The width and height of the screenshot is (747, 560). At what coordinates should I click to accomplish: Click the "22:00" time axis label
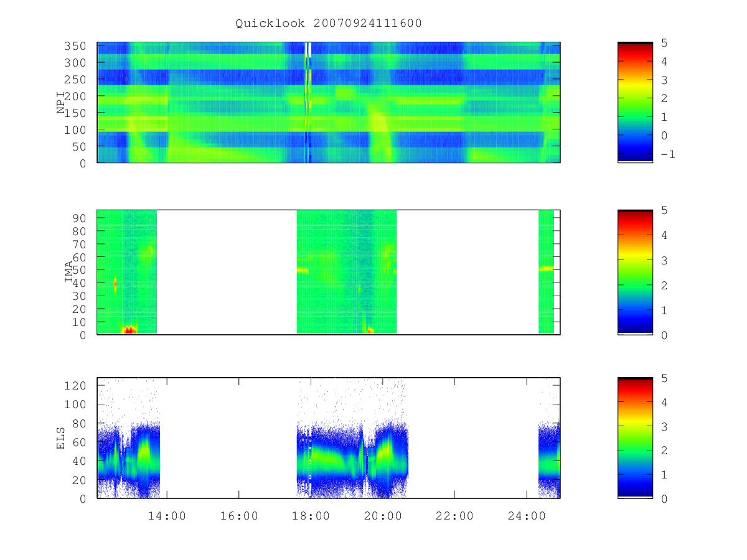point(454,516)
